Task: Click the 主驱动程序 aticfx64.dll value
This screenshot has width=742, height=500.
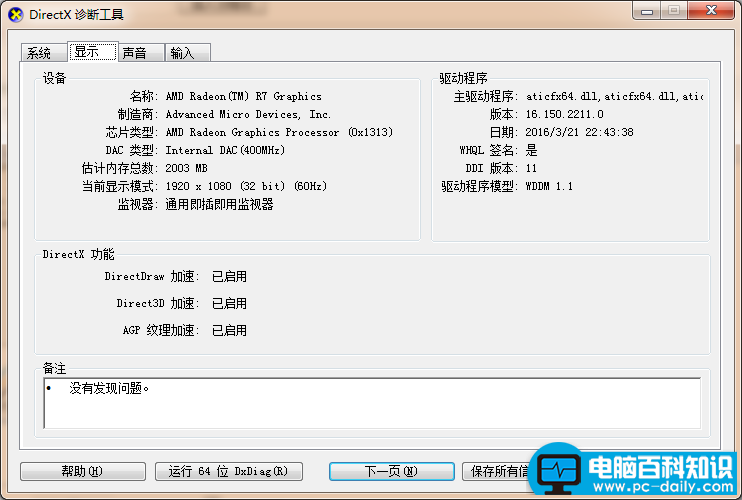Action: click(x=614, y=97)
